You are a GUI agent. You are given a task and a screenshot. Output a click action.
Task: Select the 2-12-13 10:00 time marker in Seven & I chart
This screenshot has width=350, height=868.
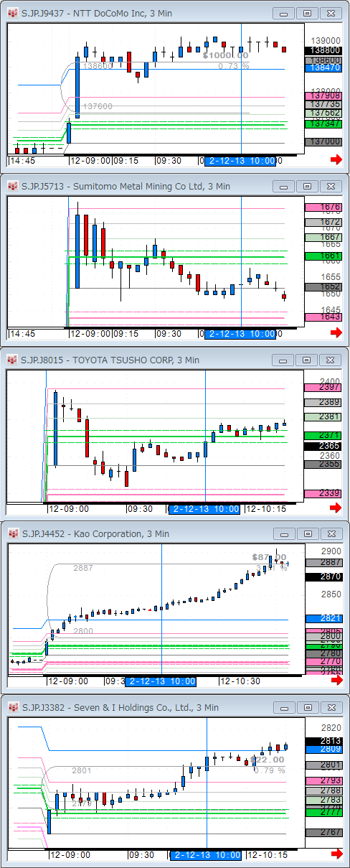coord(205,854)
